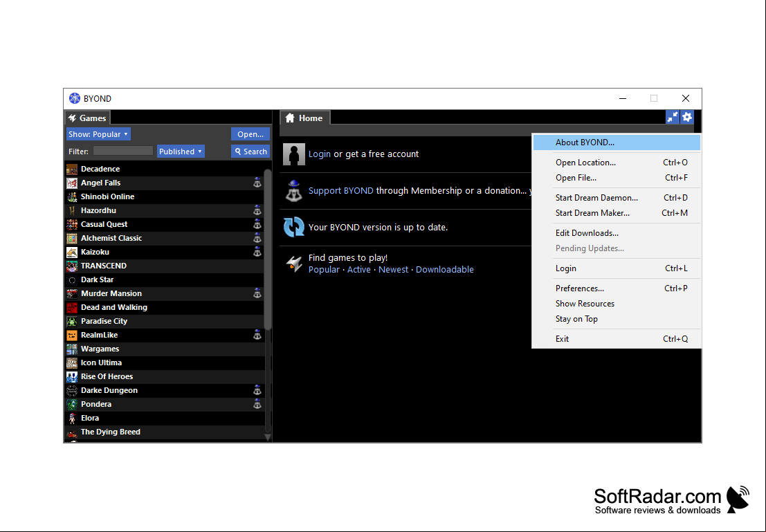Screen dimensions: 766x532
Task: Select the Kaizoku game name
Action: click(x=95, y=253)
